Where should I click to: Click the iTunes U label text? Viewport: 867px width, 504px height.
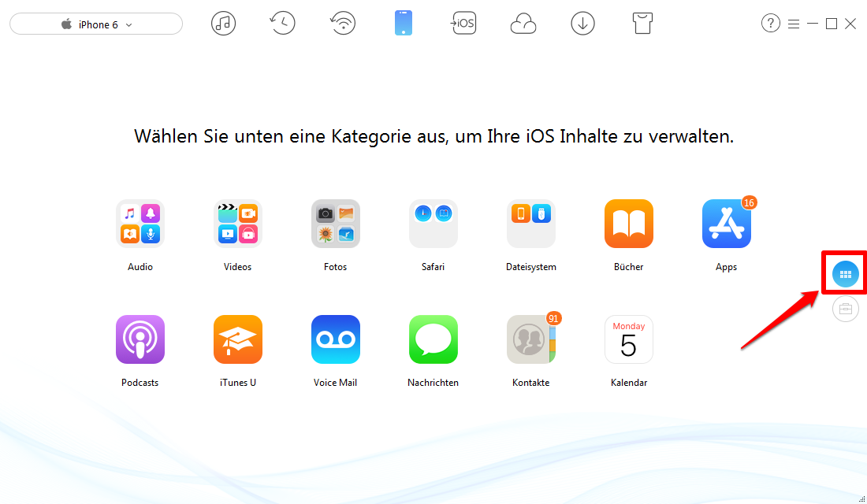coord(238,383)
